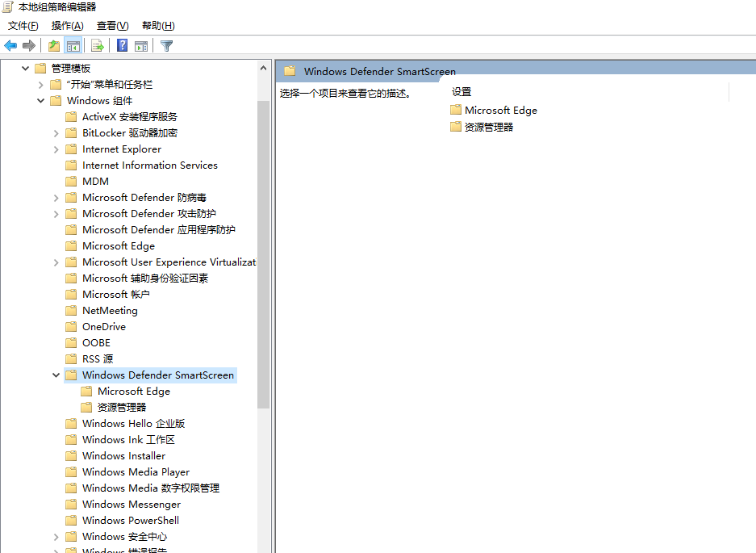
Task: Select 资源管理器 under SmartScreen in tree
Action: [122, 407]
